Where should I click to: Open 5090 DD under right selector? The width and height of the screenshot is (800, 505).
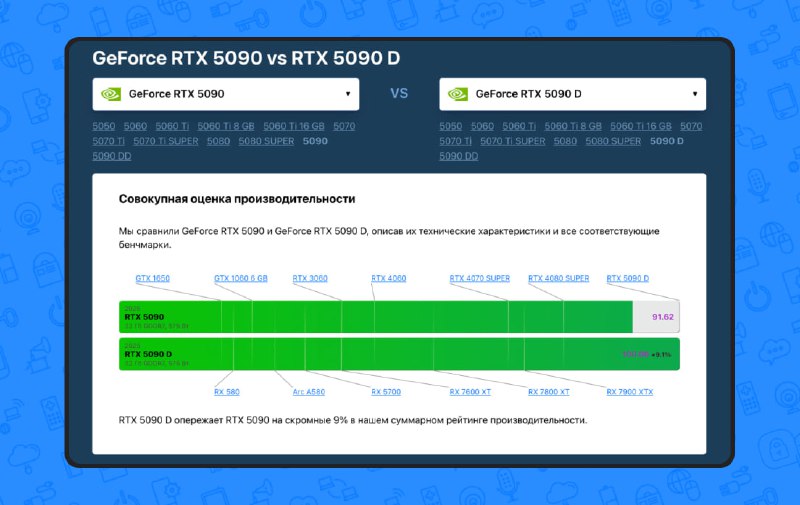click(x=459, y=156)
